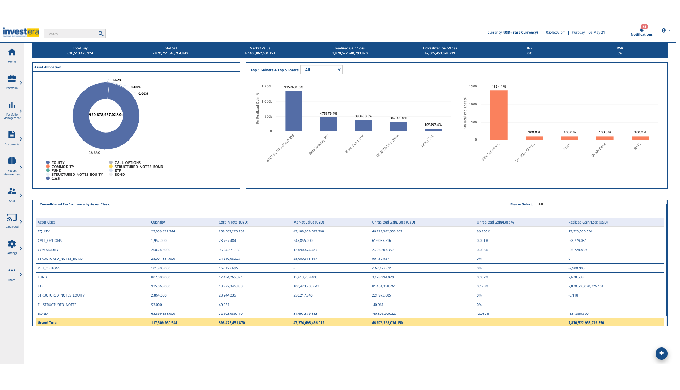Expand the bar chart sidebar submenu arrow
The image size is (680, 390).
click(x=21, y=111)
